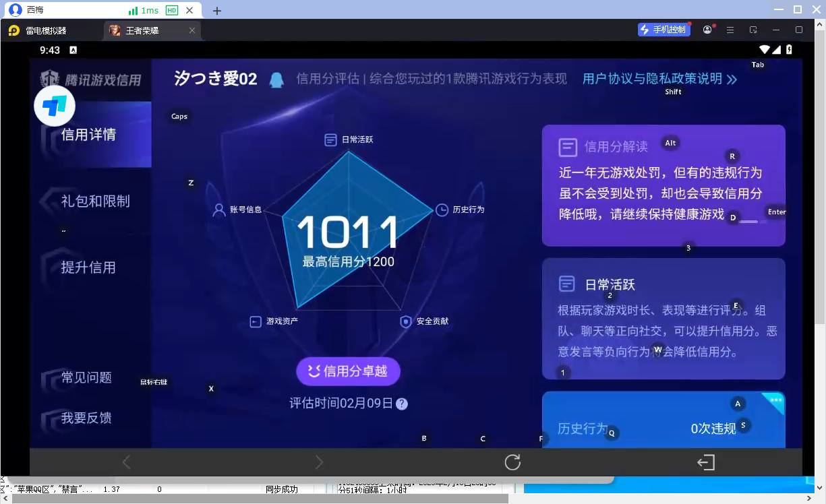Screen dimensions: 826x504
Task: Open the emulator hamburger menu
Action: pyautogui.click(x=730, y=30)
